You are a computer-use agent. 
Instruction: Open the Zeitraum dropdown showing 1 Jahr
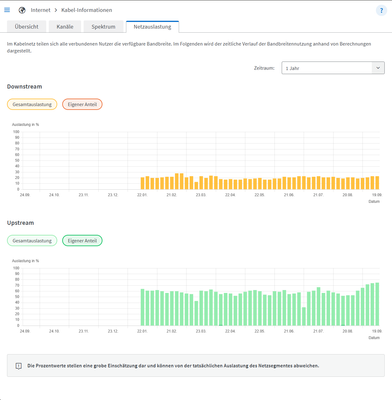tap(333, 68)
